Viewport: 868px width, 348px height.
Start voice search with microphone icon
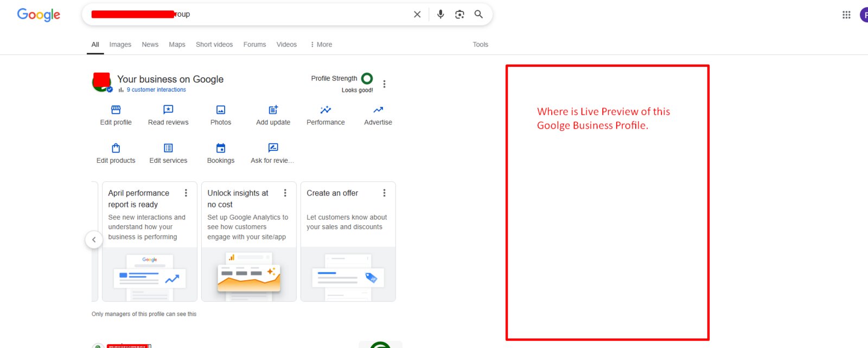(441, 15)
